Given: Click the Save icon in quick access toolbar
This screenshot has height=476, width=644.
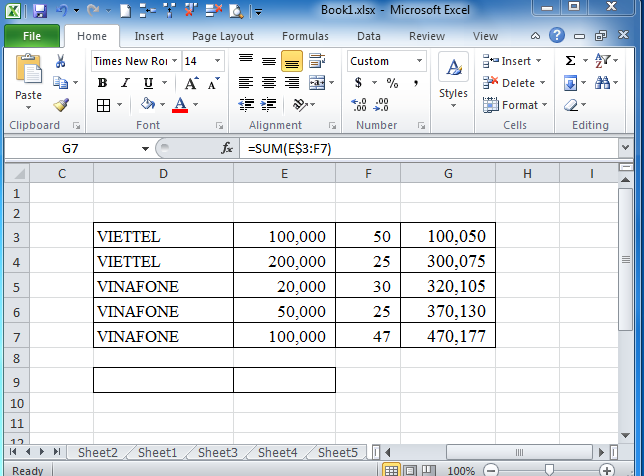Looking at the screenshot, I should (40, 10).
